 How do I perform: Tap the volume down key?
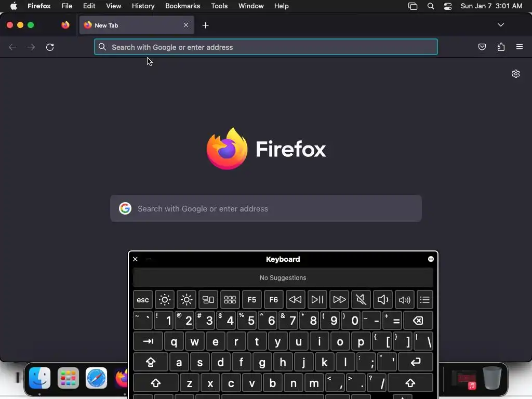(383, 300)
